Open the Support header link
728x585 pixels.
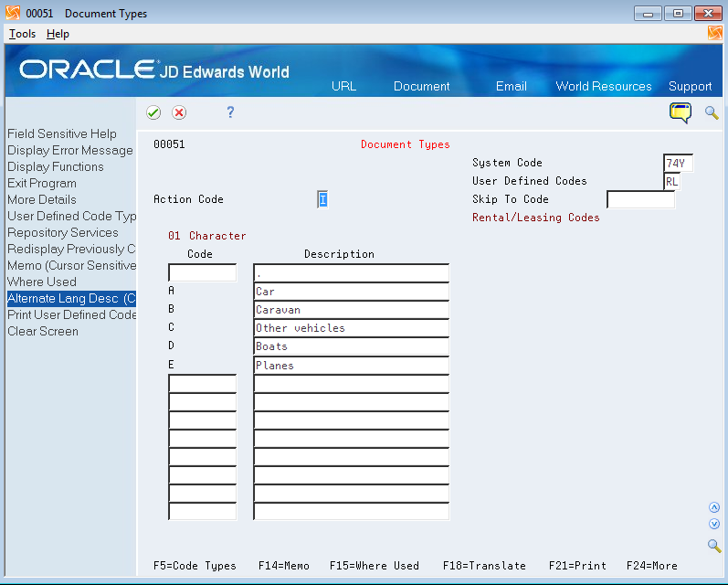[x=690, y=87]
